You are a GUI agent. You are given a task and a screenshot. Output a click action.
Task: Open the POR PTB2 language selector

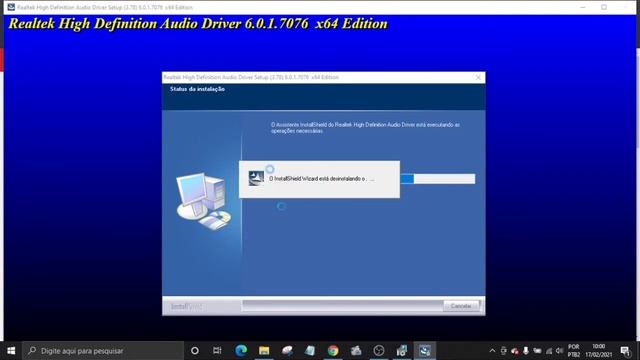pos(573,351)
